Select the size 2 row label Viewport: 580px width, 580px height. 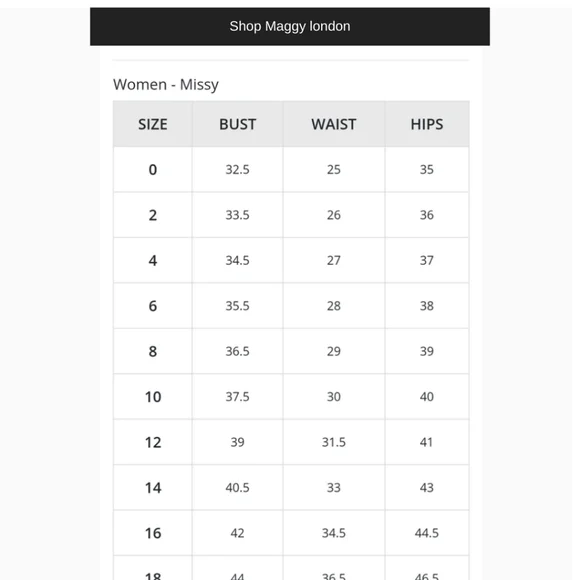[x=153, y=215]
